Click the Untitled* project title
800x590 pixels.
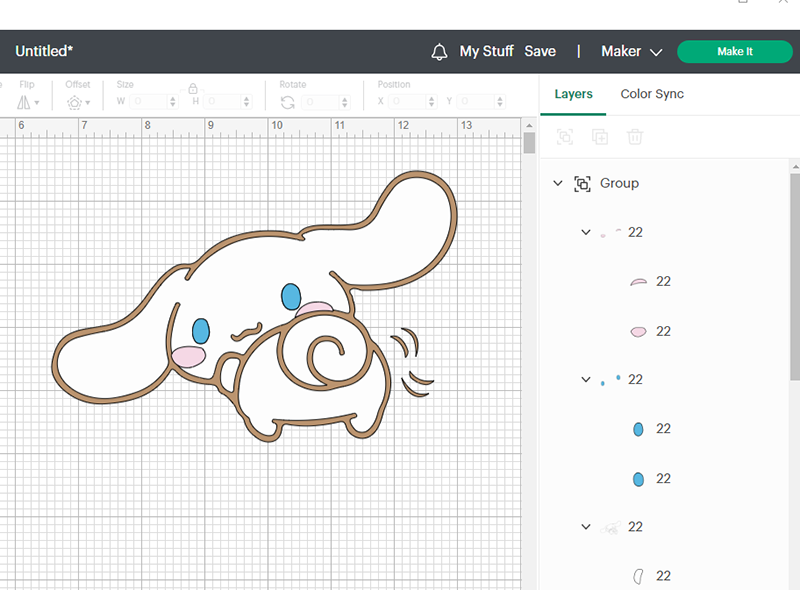point(44,51)
